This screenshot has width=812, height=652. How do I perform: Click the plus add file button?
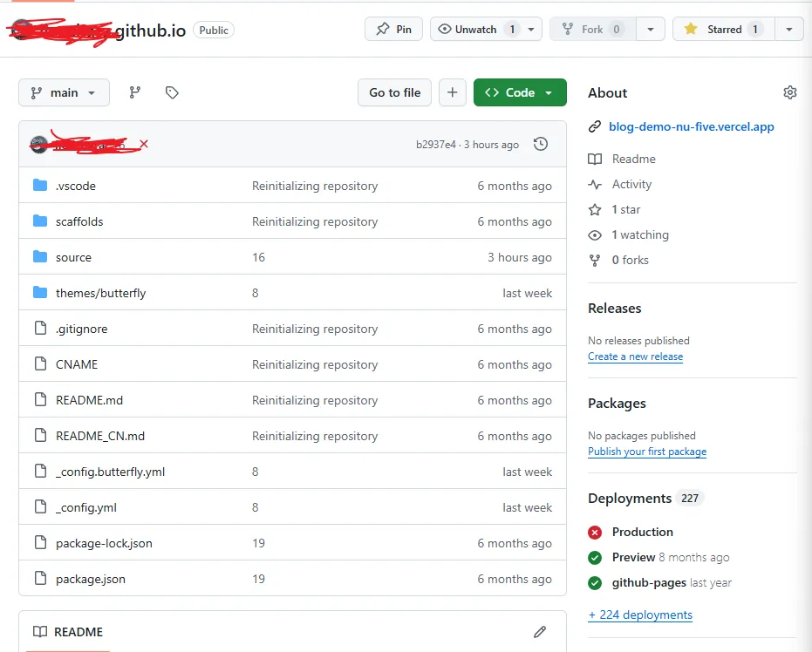click(x=452, y=92)
